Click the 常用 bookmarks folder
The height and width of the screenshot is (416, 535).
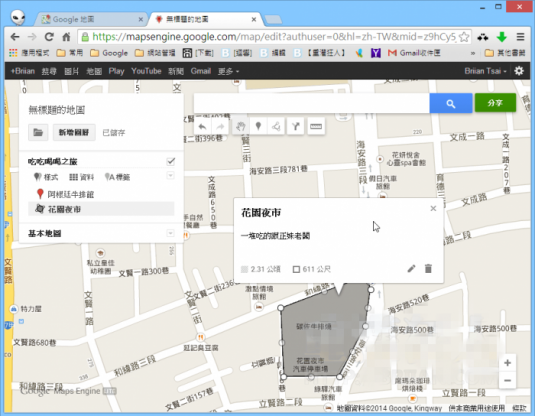point(70,53)
